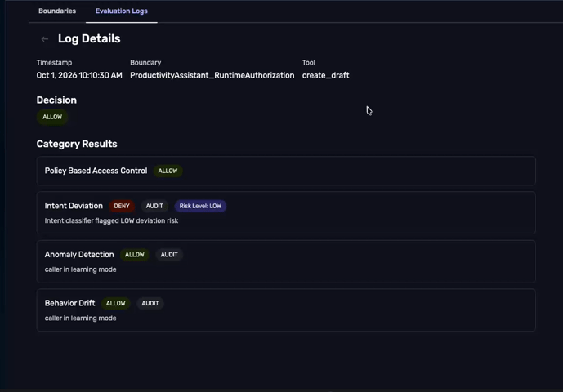Screen dimensions: 563x392
Task: Select the Evaluation Logs tab
Action: [122, 11]
